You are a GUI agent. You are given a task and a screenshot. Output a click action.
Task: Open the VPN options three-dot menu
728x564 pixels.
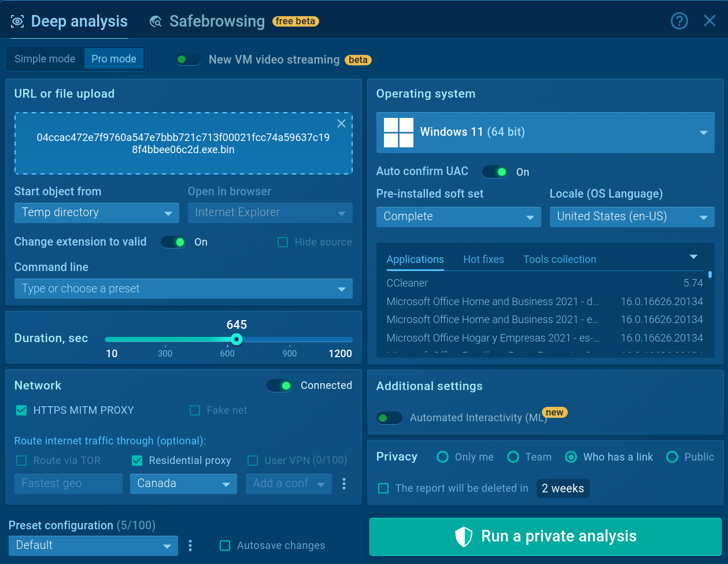pyautogui.click(x=344, y=484)
